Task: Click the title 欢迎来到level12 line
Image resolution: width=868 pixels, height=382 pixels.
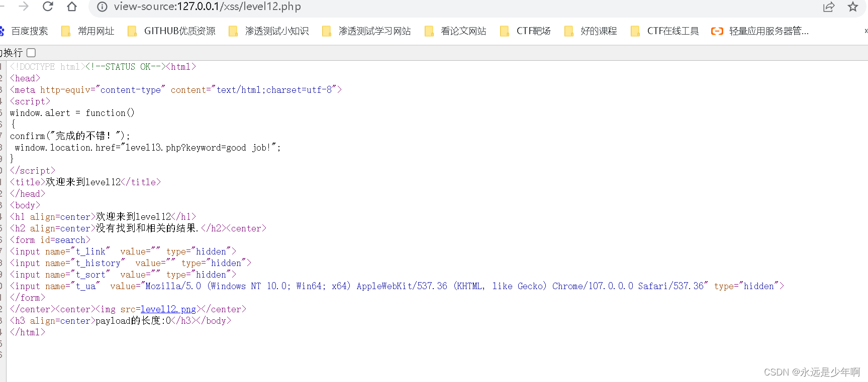Action: coord(85,182)
